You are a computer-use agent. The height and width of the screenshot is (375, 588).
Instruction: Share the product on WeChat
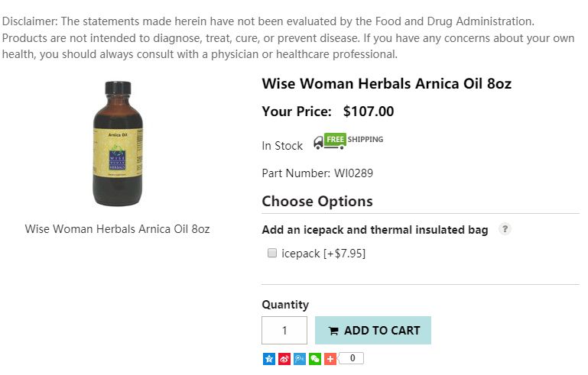(314, 358)
